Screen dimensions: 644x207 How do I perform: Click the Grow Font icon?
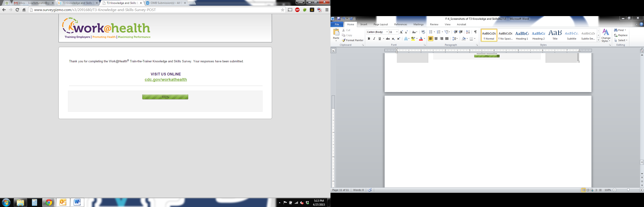[x=401, y=32]
